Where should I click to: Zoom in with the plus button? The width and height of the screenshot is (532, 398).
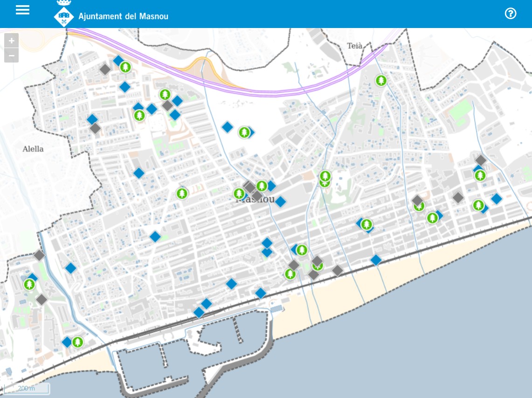point(11,41)
